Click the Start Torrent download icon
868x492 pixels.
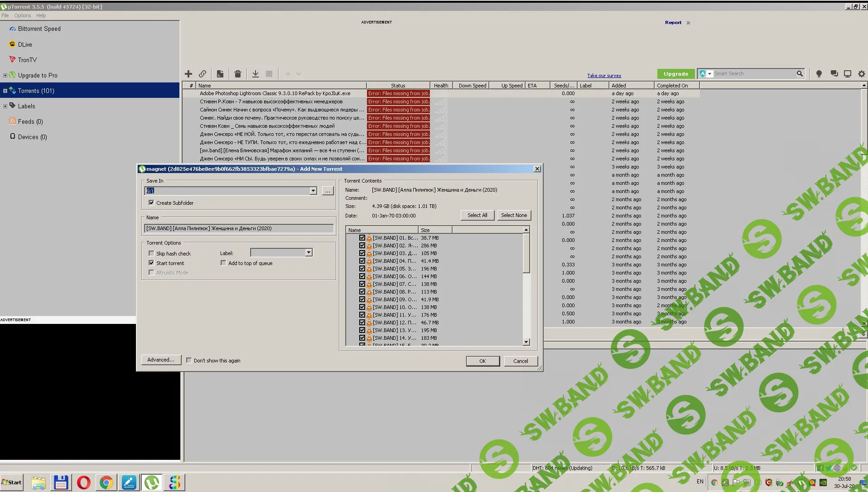click(256, 74)
